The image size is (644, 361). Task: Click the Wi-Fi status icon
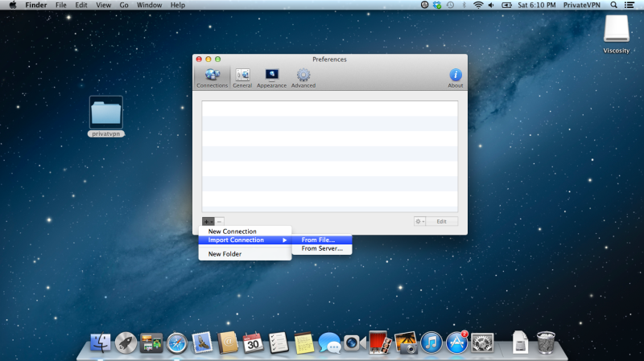click(477, 5)
